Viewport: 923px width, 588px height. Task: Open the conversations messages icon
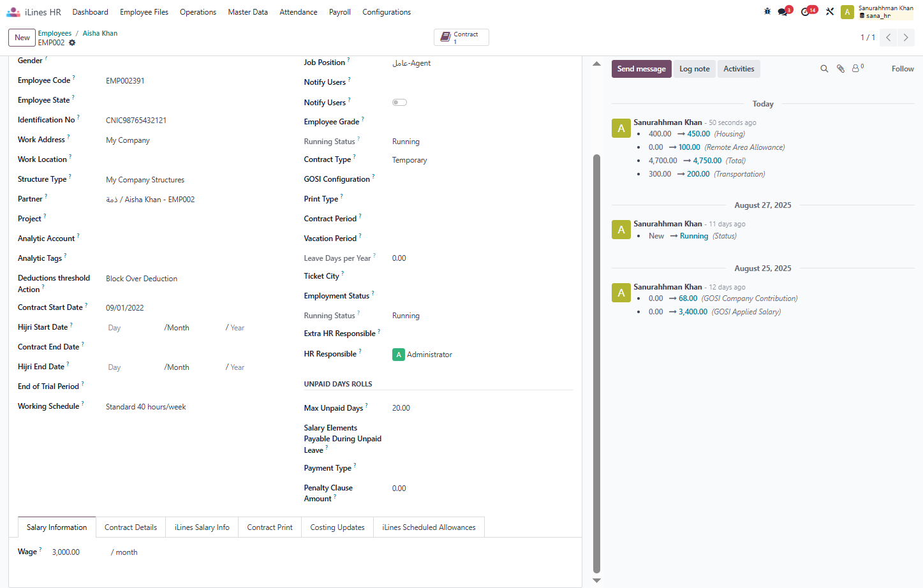coord(784,11)
